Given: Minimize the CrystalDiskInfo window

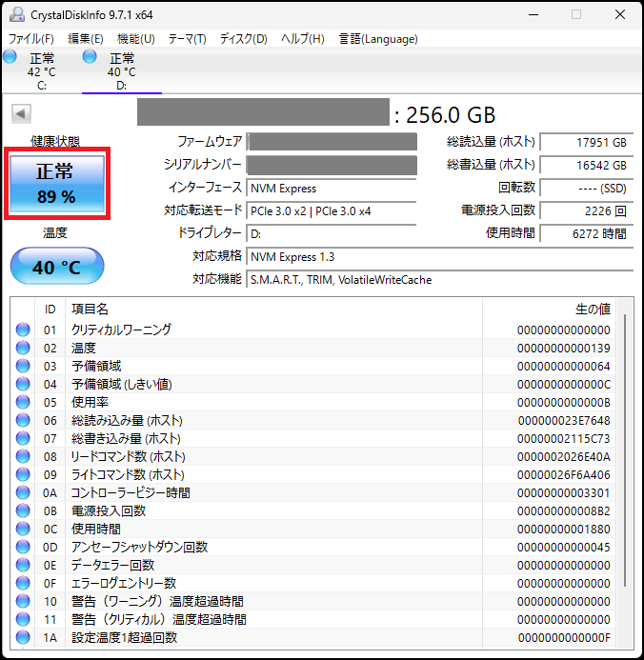Looking at the screenshot, I should click(533, 14).
